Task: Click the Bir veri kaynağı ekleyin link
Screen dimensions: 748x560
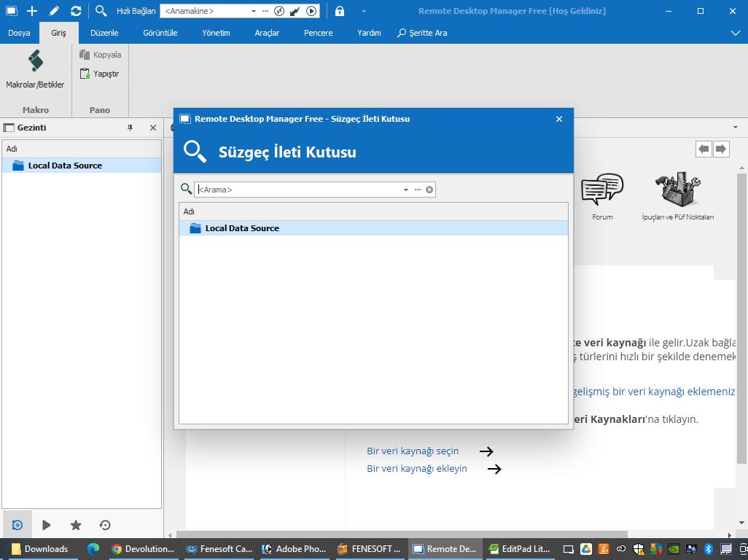Action: click(x=417, y=469)
